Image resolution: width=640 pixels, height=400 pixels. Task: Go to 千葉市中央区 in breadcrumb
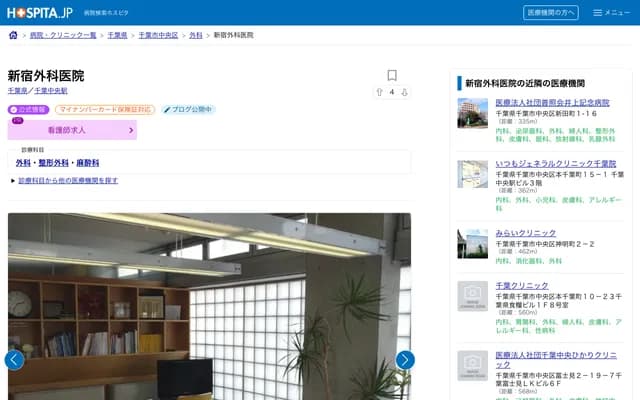[158, 35]
